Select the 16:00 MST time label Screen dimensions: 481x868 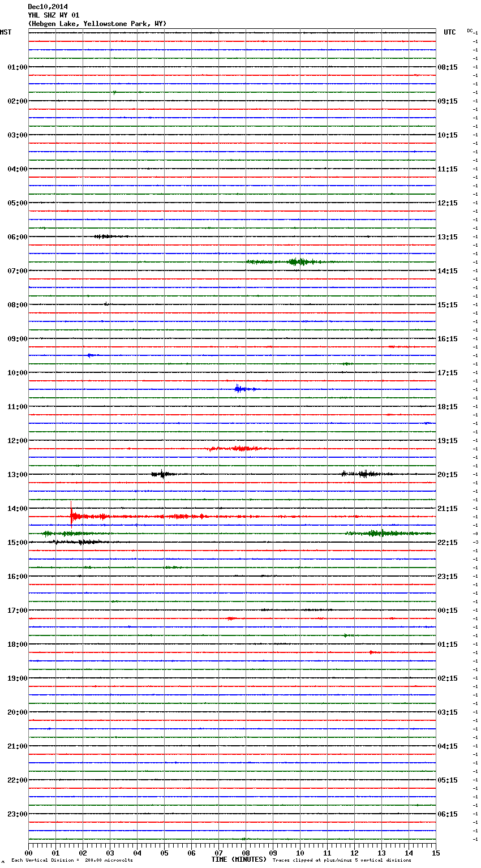click(x=18, y=577)
